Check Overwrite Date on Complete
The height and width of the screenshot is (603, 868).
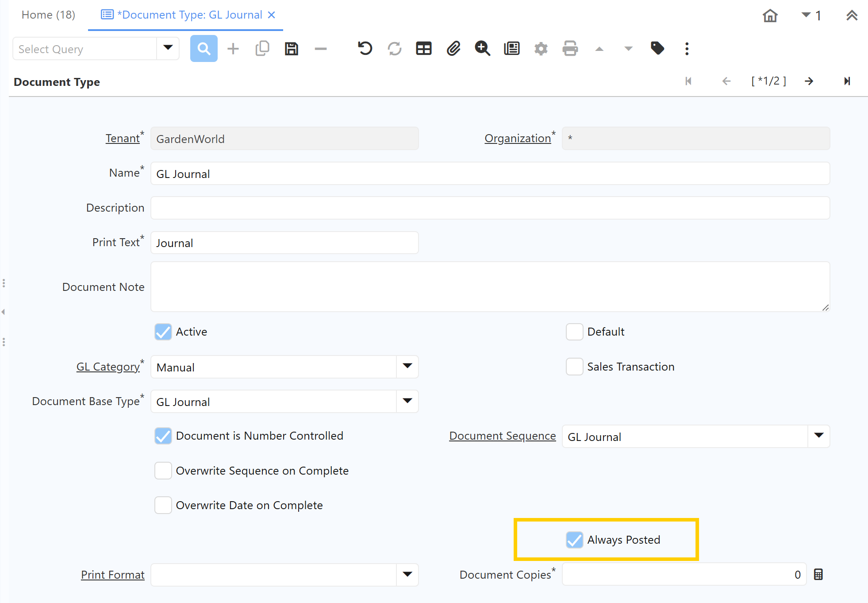point(163,505)
